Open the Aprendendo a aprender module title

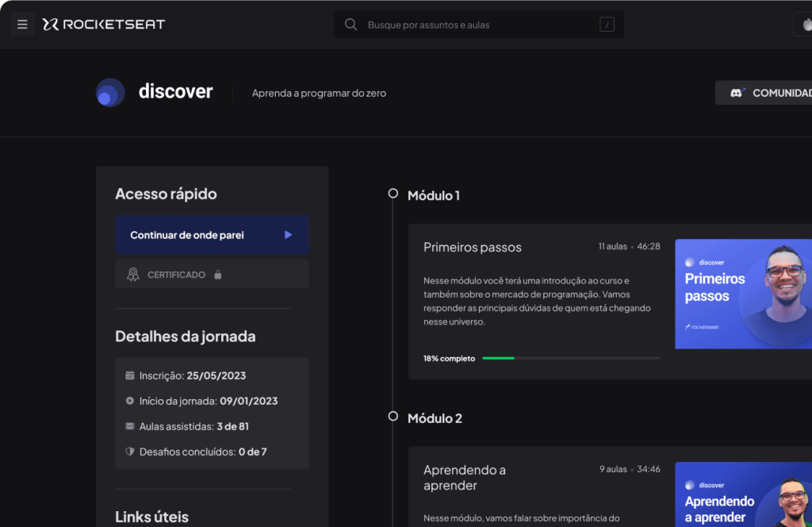[x=465, y=477]
